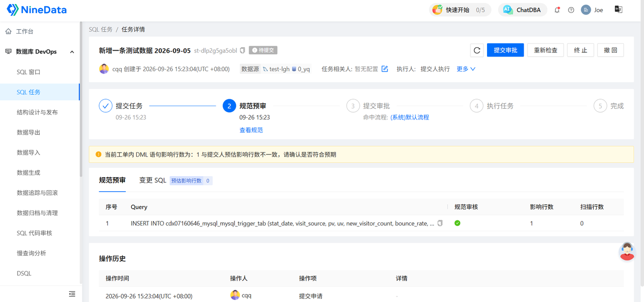644x302 pixels.
Task: Switch language with the translate icon
Action: (x=618, y=10)
